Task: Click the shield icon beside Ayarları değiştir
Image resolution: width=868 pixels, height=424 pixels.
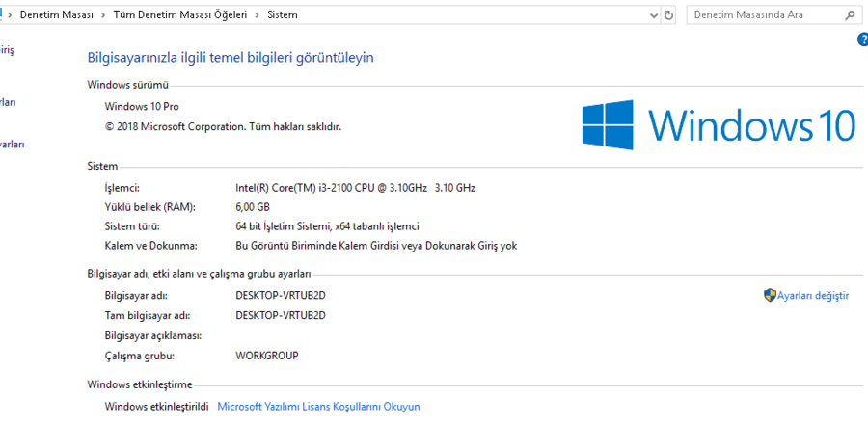Action: (770, 295)
